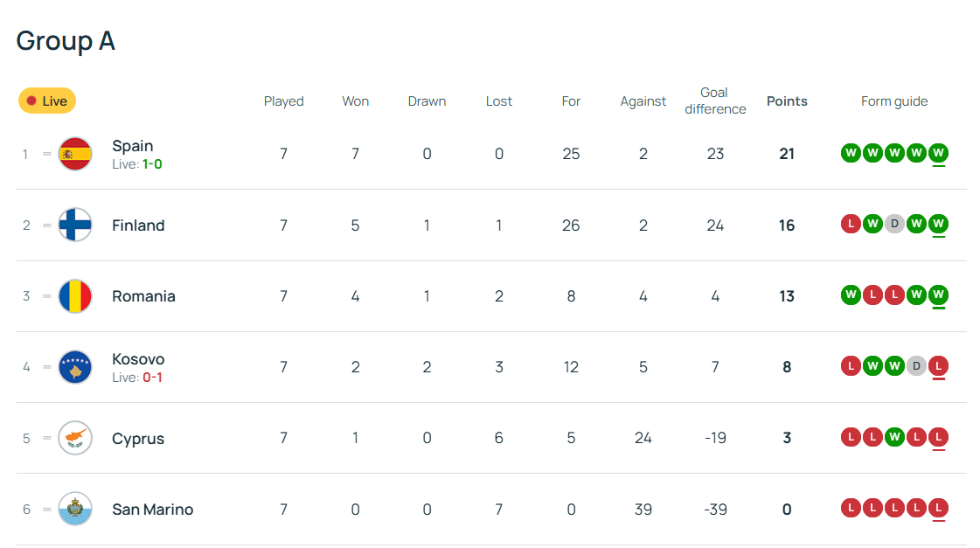Click the Kosovo flag icon
980x548 pixels.
pyautogui.click(x=75, y=367)
